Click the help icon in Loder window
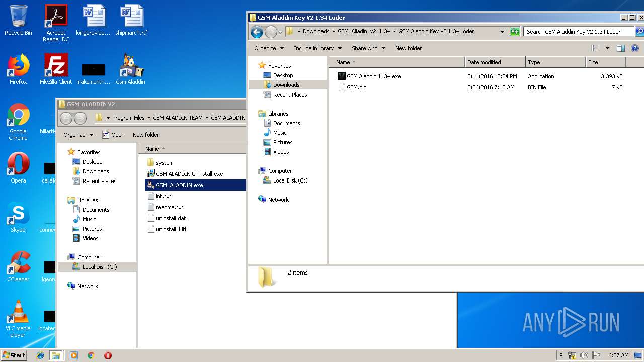Image resolution: width=644 pixels, height=362 pixels. tap(635, 48)
